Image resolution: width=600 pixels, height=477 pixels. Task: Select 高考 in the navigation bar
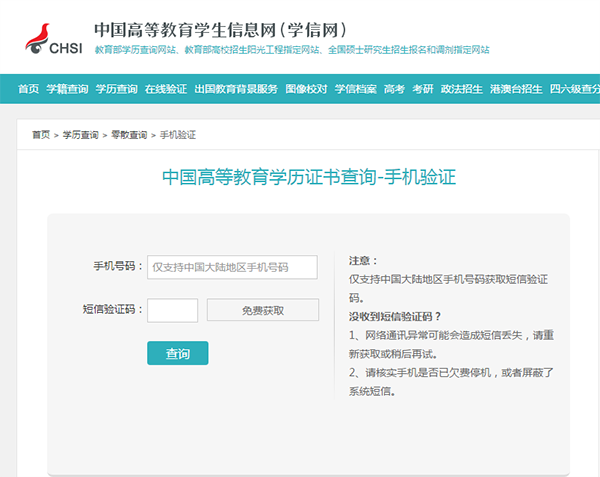tap(394, 89)
